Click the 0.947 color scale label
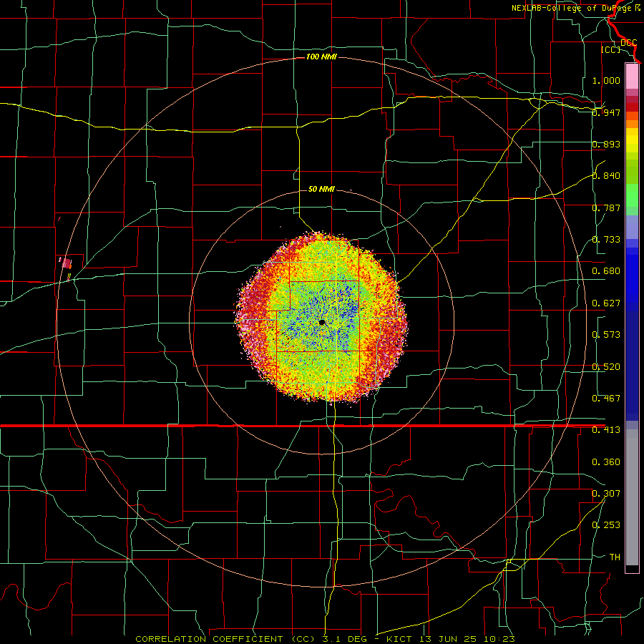 click(x=606, y=112)
